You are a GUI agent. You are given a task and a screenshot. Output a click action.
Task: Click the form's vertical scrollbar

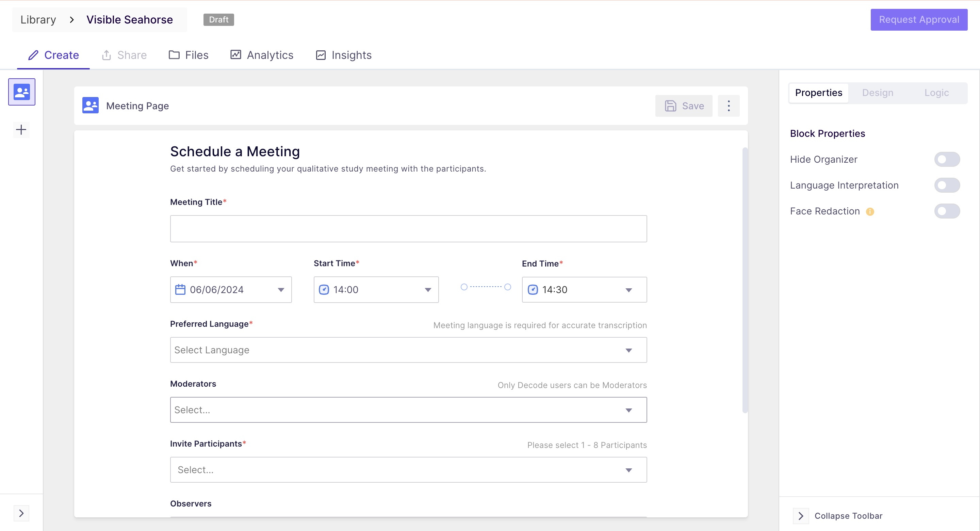tap(745, 280)
